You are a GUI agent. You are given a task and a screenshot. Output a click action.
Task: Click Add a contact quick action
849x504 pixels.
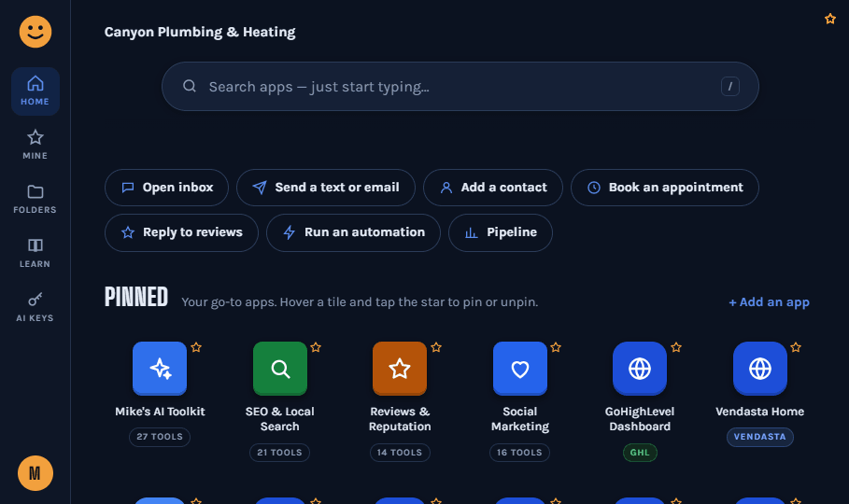pos(493,188)
